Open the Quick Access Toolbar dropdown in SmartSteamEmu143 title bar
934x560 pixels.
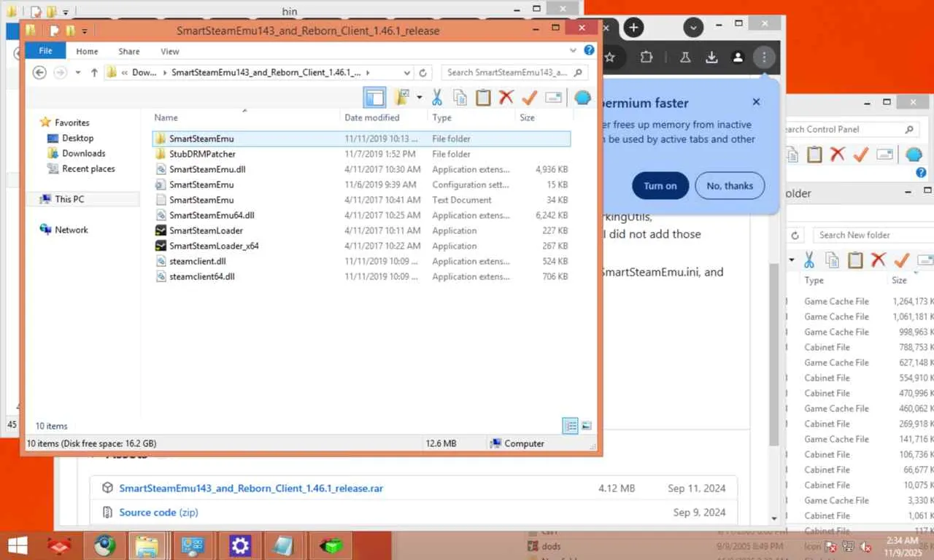click(85, 31)
